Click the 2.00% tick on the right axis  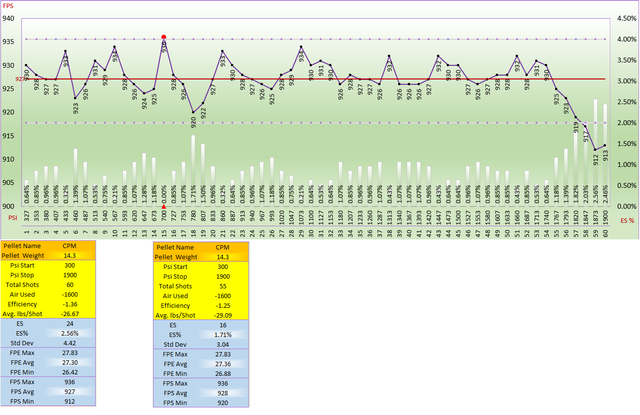coord(627,123)
